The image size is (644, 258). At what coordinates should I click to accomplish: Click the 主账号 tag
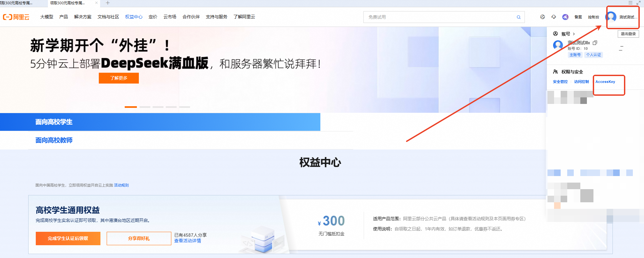(x=575, y=55)
